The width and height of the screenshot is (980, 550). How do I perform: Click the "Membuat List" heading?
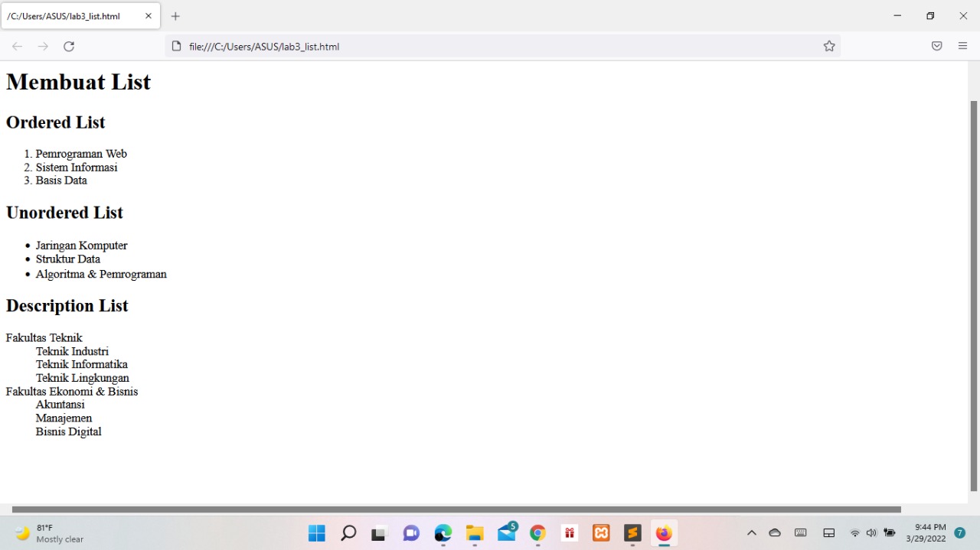click(x=78, y=82)
